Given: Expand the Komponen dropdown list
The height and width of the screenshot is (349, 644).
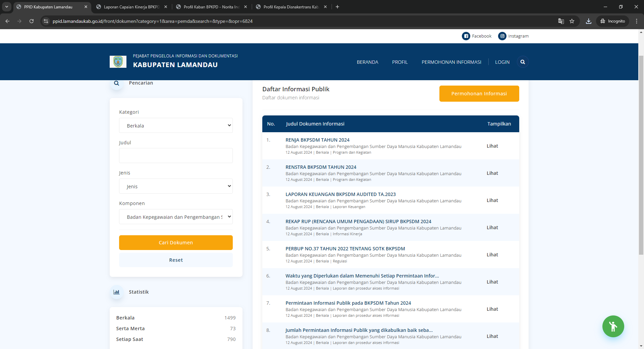Looking at the screenshot, I should (176, 217).
